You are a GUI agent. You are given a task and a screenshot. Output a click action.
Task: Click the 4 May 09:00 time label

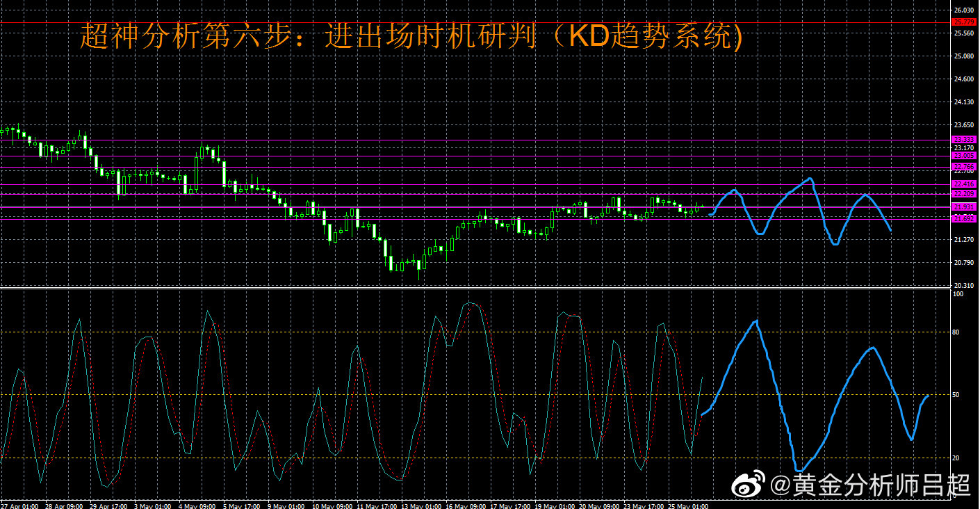(197, 506)
